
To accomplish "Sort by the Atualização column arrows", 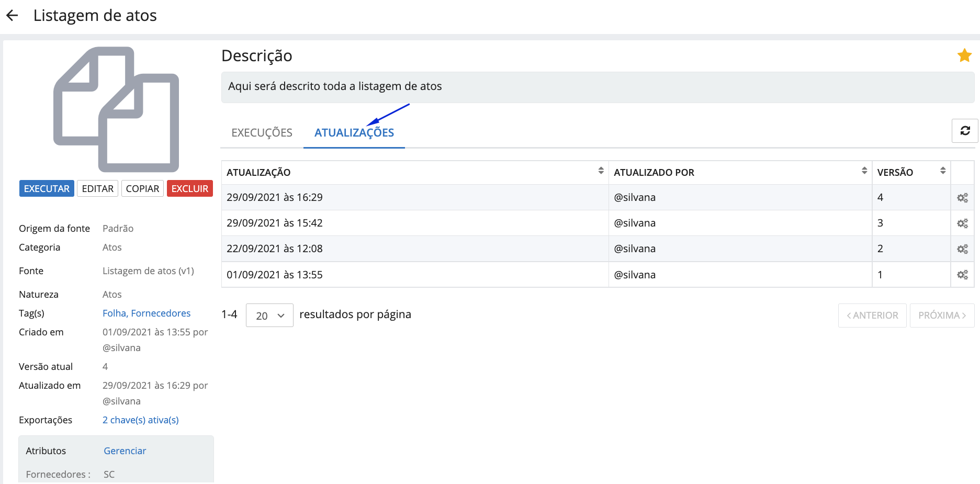I will click(601, 171).
